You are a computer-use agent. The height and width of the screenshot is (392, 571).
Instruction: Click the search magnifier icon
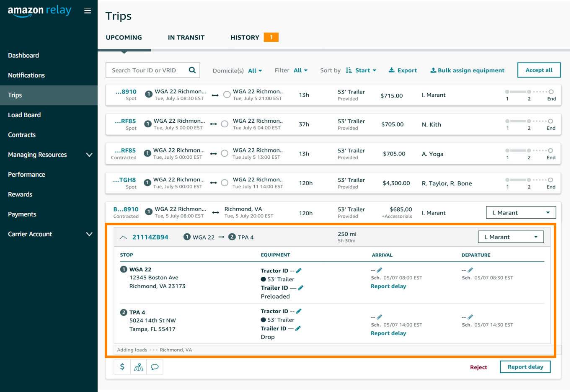[x=192, y=70]
